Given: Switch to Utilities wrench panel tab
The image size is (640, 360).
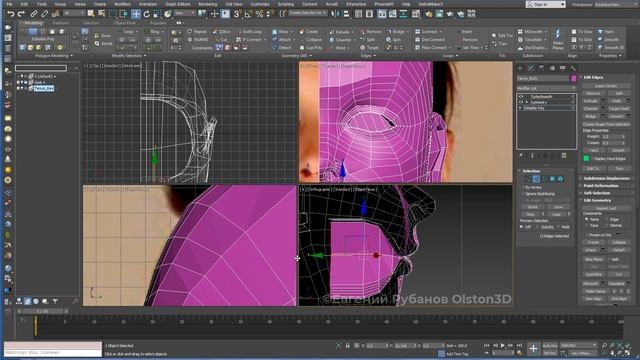Looking at the screenshot, I should [573, 68].
